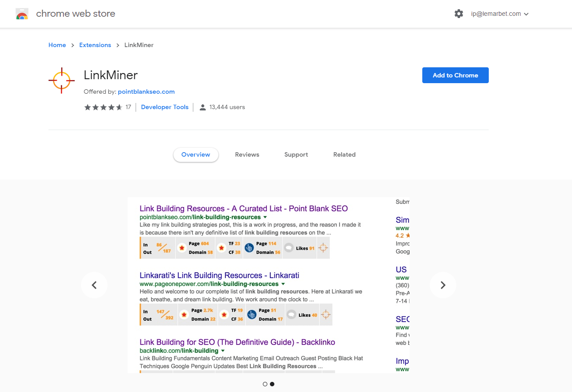The width and height of the screenshot is (572, 392).
Task: Open the Extensions breadcrumb link
Action: pyautogui.click(x=95, y=45)
